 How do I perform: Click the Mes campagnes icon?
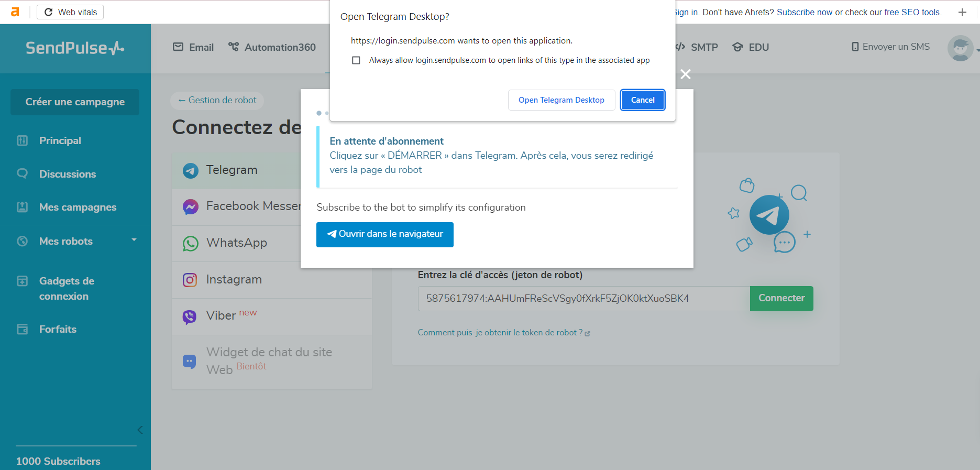[22, 207]
